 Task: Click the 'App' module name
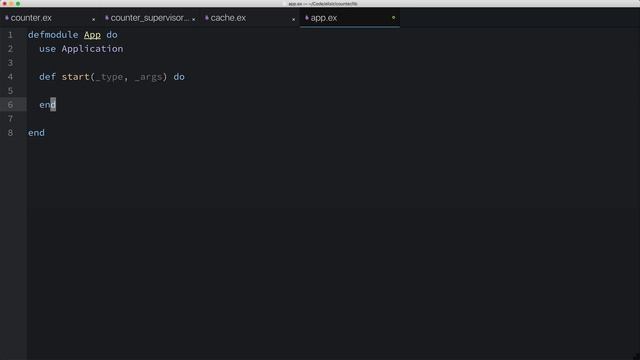[92, 35]
